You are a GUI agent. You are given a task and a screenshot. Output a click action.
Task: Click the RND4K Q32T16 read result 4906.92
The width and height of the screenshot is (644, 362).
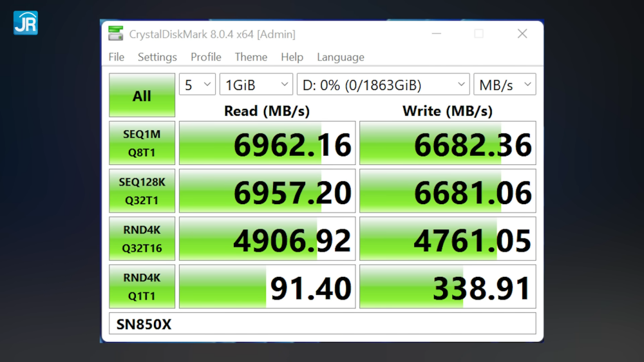click(x=267, y=239)
